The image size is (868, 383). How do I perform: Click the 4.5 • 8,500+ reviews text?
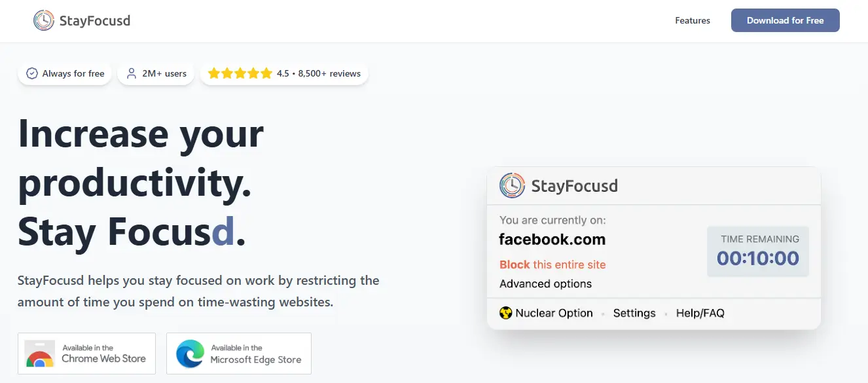(x=319, y=73)
